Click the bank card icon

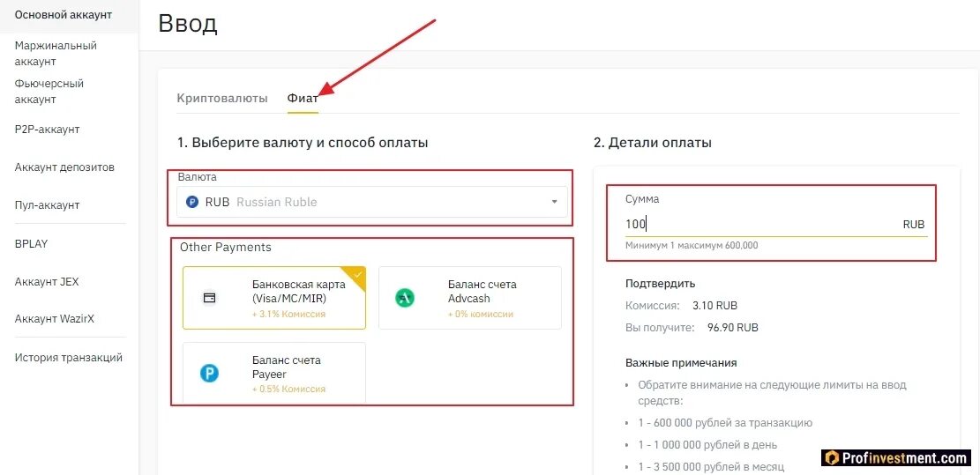click(210, 299)
